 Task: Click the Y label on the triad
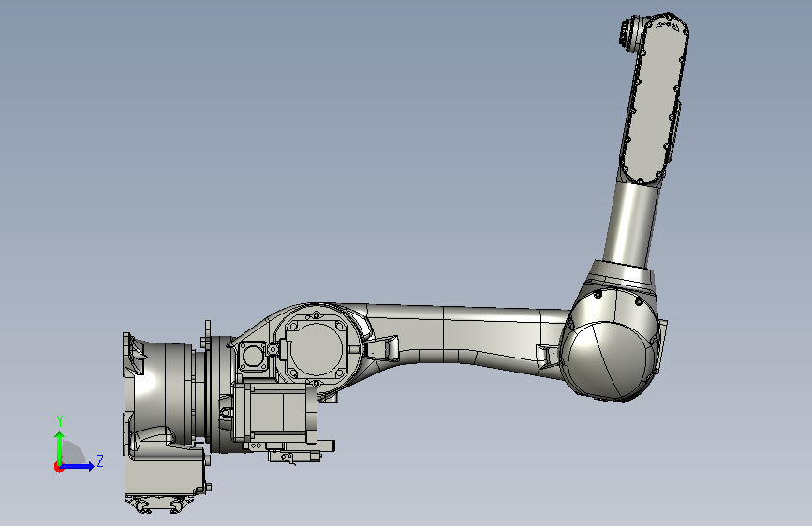[60, 421]
